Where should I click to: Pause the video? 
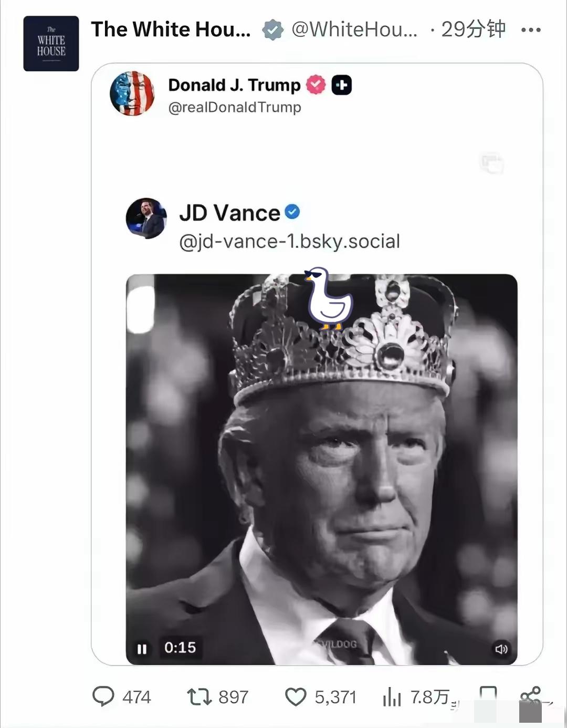pyautogui.click(x=142, y=649)
